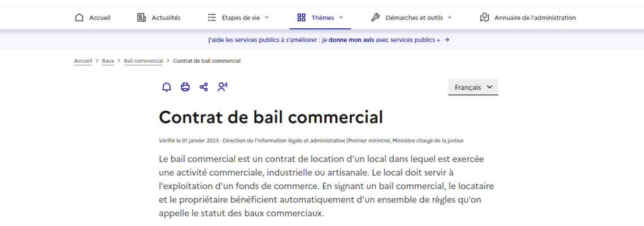Click the list icon beside Étapes de vie
The image size is (644, 226).
pyautogui.click(x=212, y=18)
